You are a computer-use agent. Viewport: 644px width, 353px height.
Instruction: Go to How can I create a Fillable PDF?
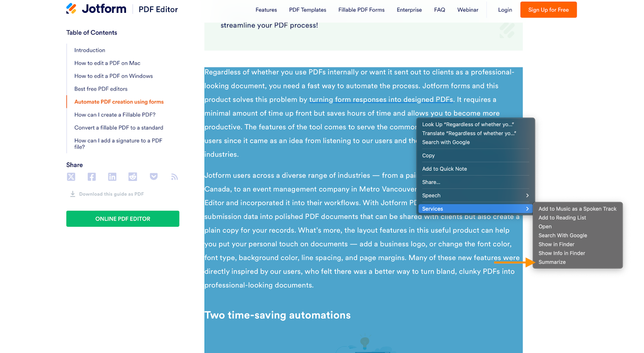click(x=115, y=115)
